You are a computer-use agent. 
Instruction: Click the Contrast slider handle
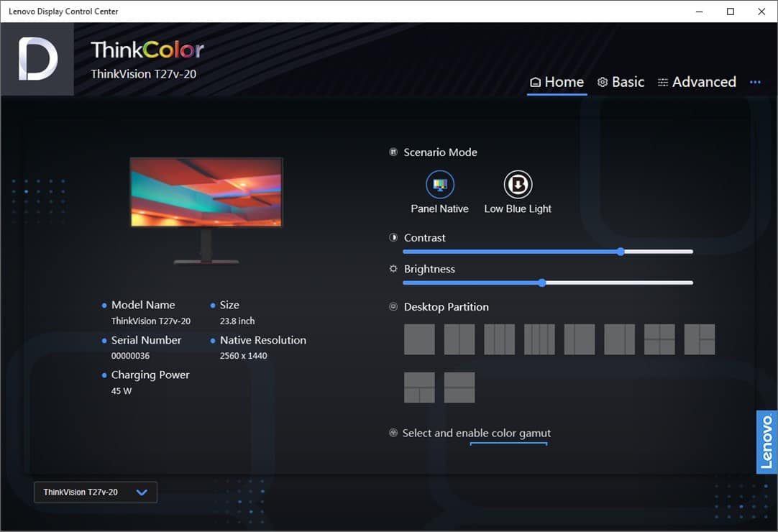pos(621,252)
